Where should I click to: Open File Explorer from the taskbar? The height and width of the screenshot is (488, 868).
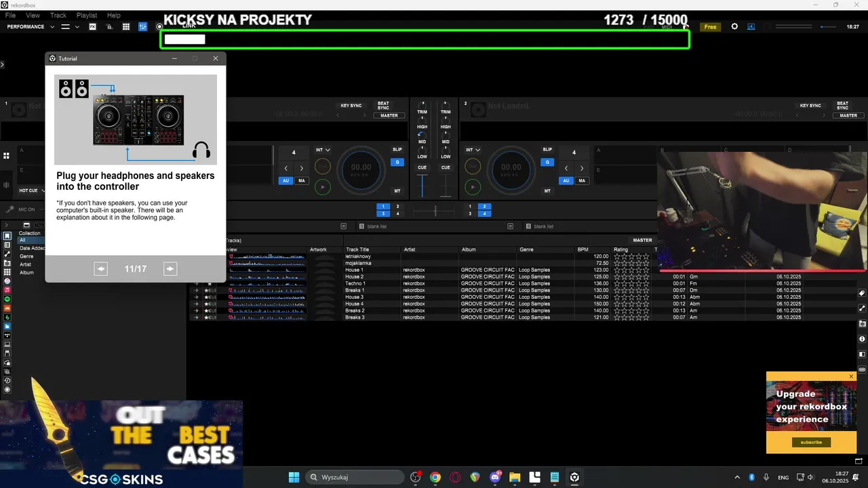[x=514, y=477]
